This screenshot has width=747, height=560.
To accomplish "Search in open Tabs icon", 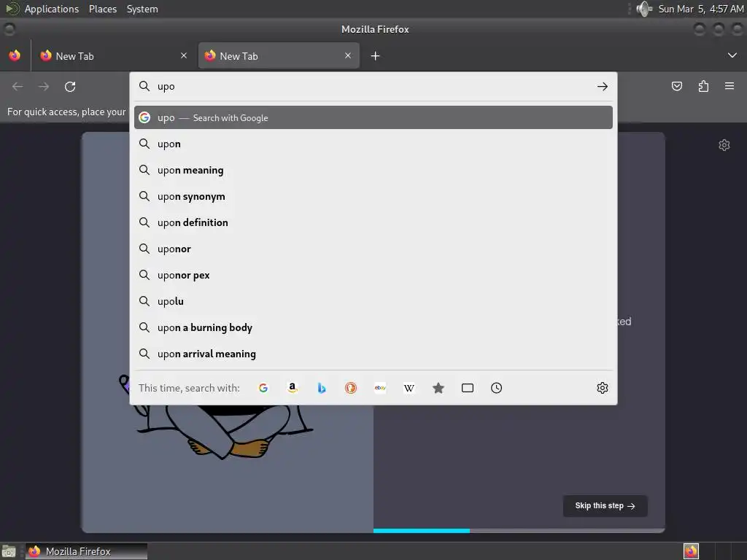I will [x=468, y=388].
